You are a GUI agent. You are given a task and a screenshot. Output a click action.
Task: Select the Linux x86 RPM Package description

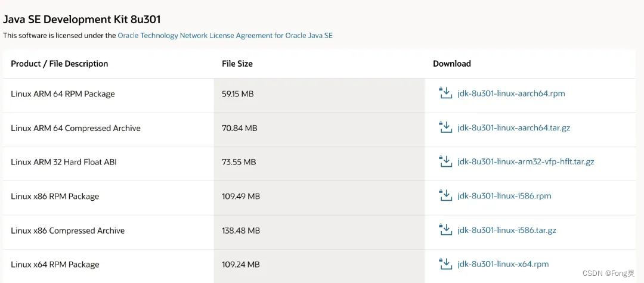(55, 197)
